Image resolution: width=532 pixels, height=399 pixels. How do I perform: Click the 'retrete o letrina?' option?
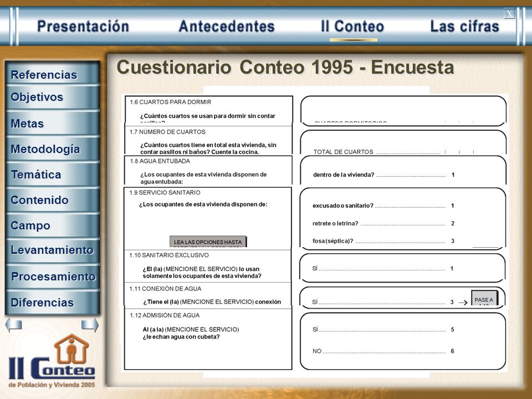click(383, 223)
